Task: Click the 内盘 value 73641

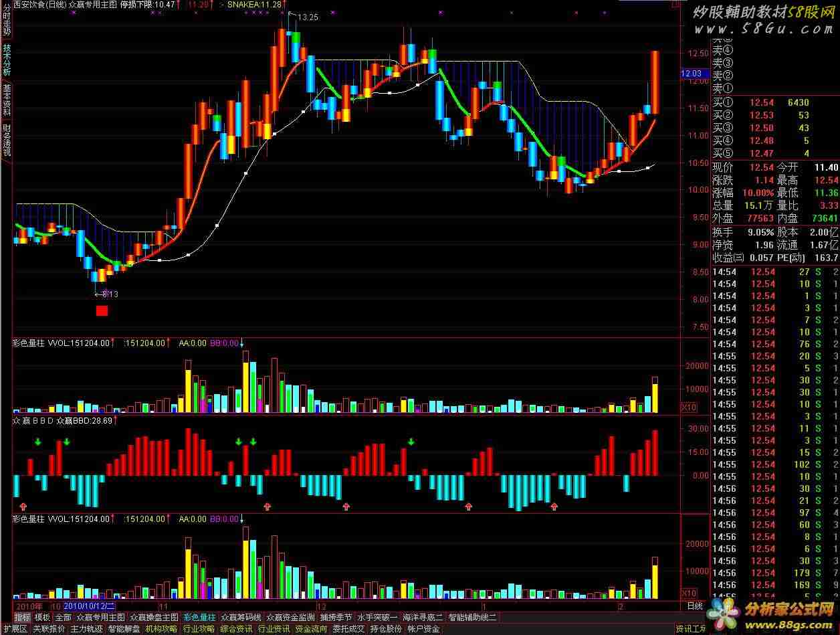Action: (824, 218)
